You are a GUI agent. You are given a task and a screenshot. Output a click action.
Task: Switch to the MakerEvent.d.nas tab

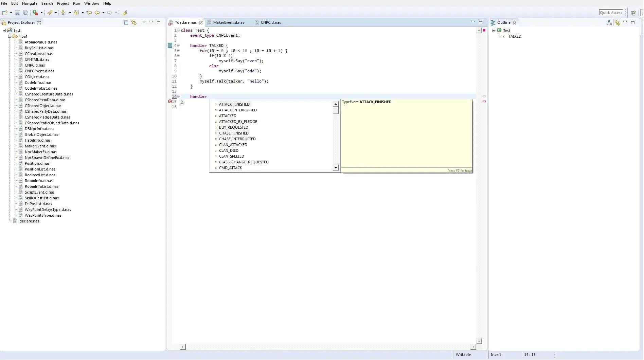pos(229,22)
